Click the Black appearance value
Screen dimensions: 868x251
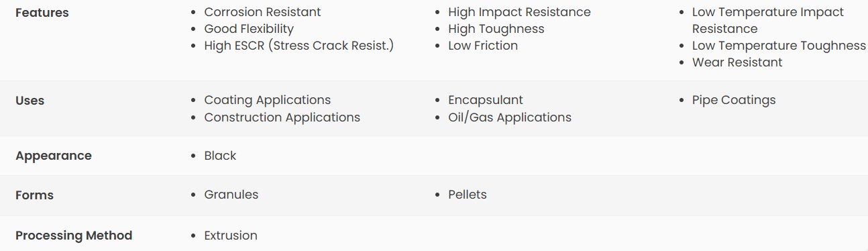[220, 156]
